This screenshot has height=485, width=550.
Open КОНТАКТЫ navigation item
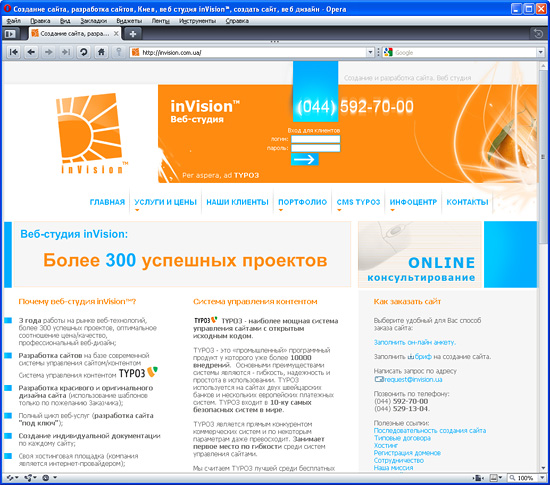click(x=467, y=202)
